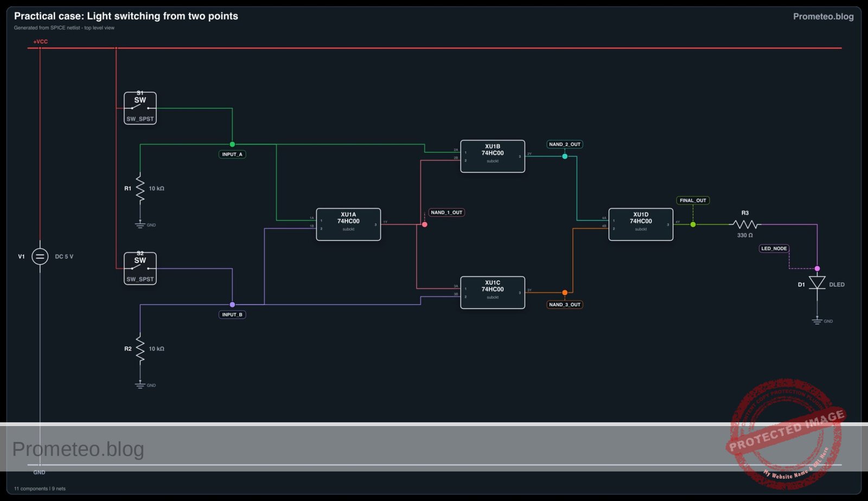Click the '11 components | 9 nets' footer
The width and height of the screenshot is (868, 501).
click(40, 489)
